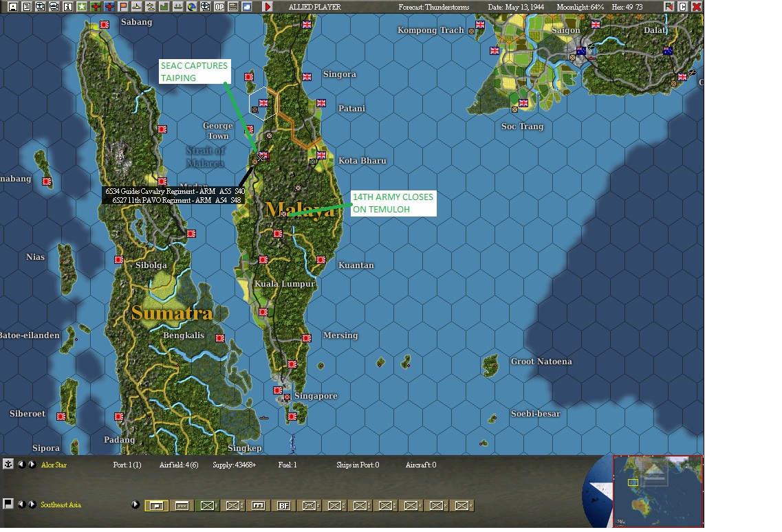Open the OP operations report icon
The image size is (782, 532).
(x=219, y=7)
